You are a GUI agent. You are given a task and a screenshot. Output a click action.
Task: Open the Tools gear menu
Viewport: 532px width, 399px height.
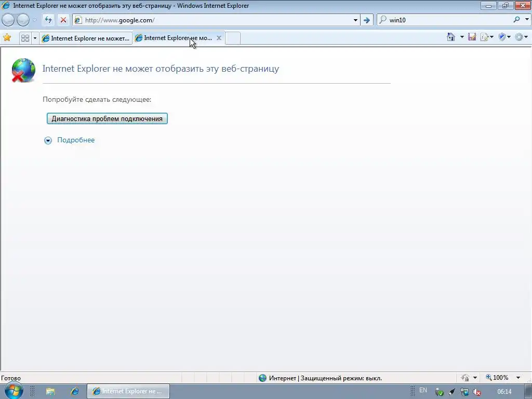click(519, 37)
